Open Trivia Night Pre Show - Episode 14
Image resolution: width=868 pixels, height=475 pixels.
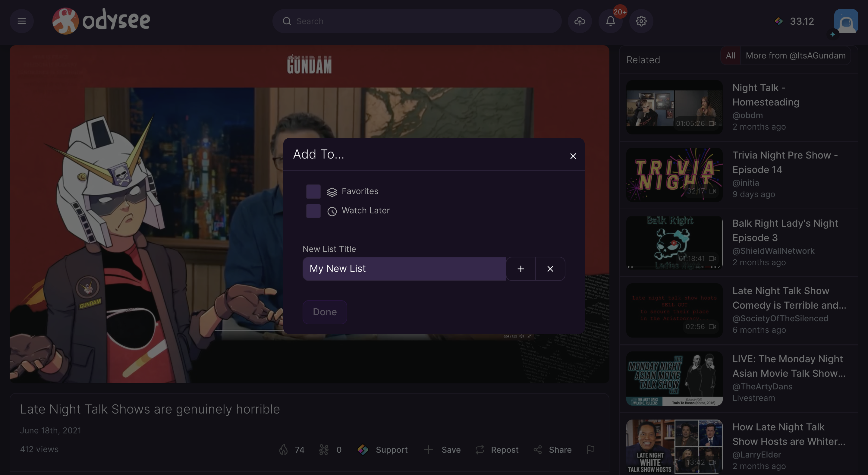tap(785, 162)
